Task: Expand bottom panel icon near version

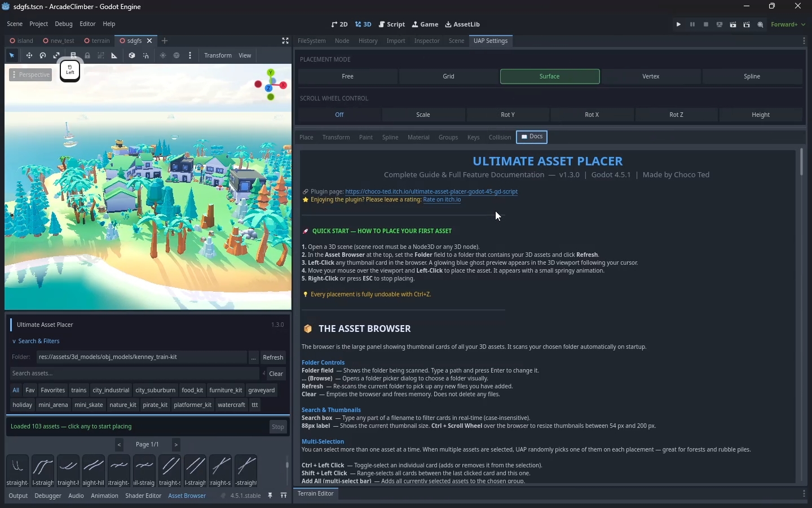Action: [284, 496]
